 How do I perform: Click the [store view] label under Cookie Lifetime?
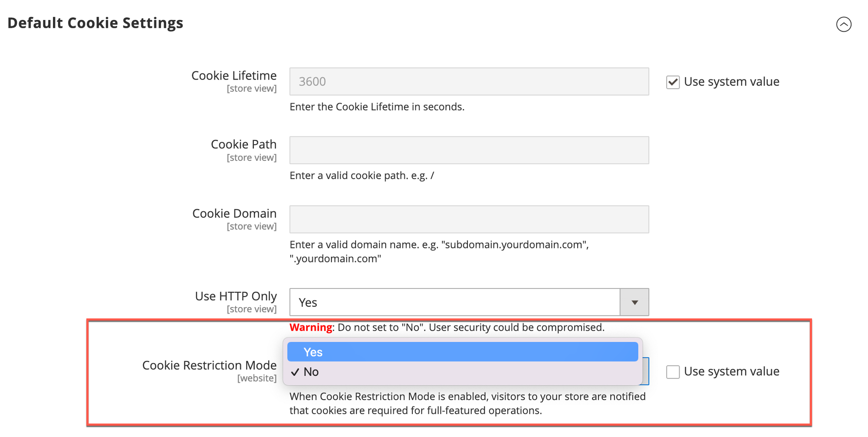tap(252, 88)
